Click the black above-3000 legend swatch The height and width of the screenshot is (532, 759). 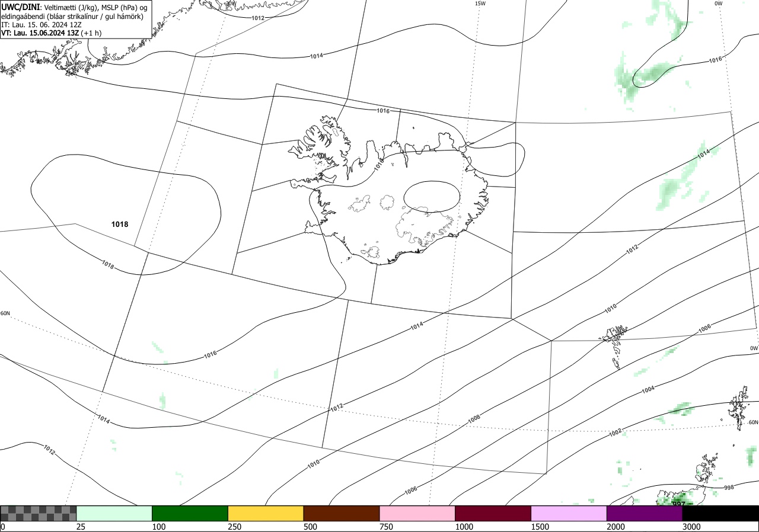point(721,513)
